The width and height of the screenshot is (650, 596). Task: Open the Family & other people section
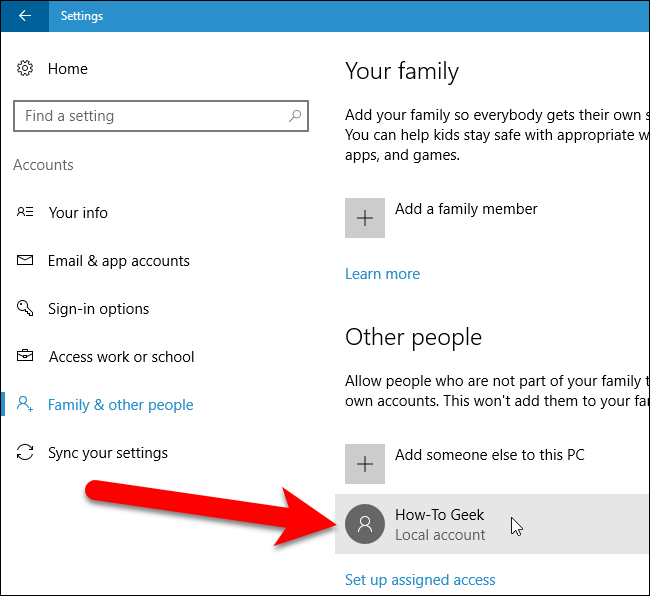pyautogui.click(x=120, y=405)
